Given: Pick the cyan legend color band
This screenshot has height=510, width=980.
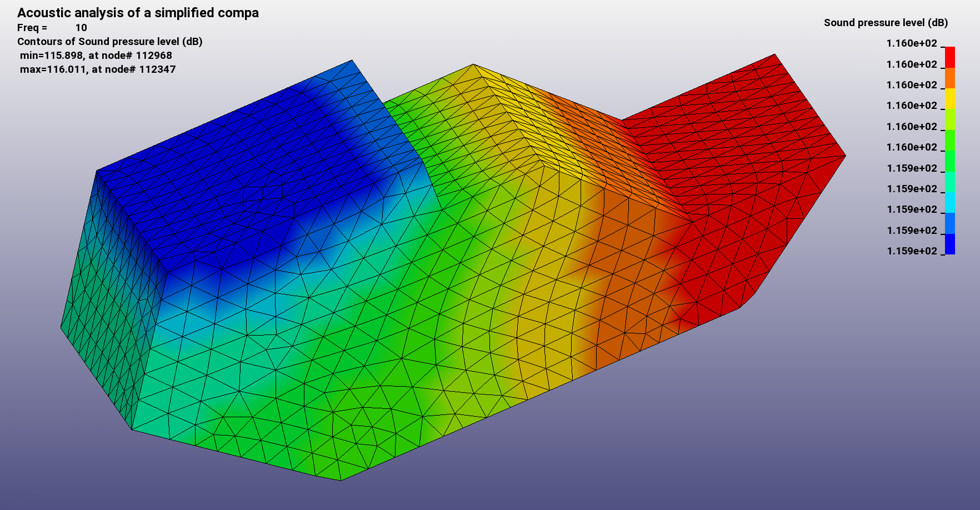Looking at the screenshot, I should (x=950, y=203).
